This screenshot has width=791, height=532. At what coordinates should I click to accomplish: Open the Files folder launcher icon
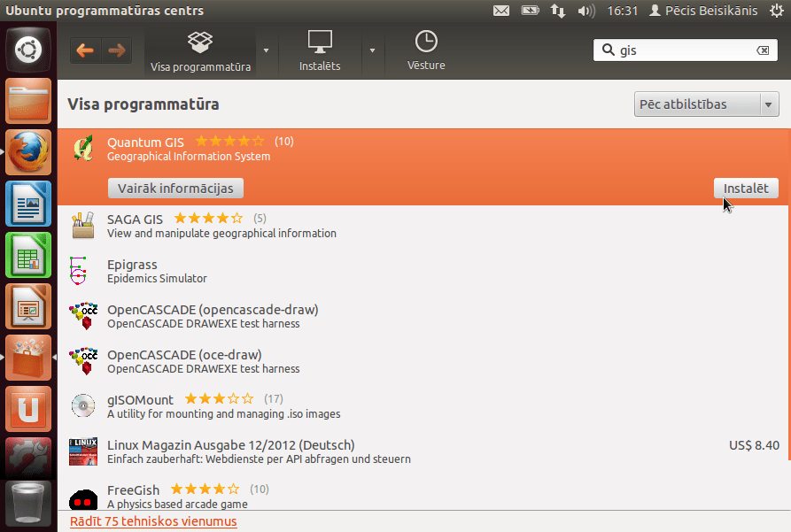(28, 101)
